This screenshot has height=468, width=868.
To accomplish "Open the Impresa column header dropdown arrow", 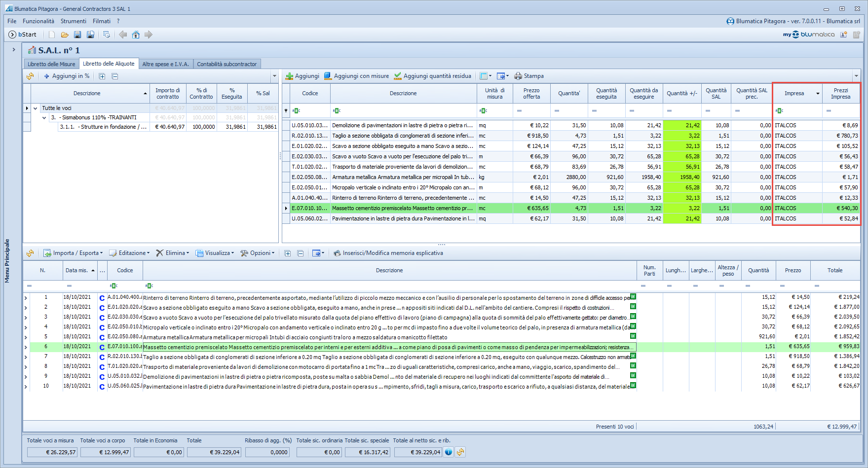I will pyautogui.click(x=818, y=94).
